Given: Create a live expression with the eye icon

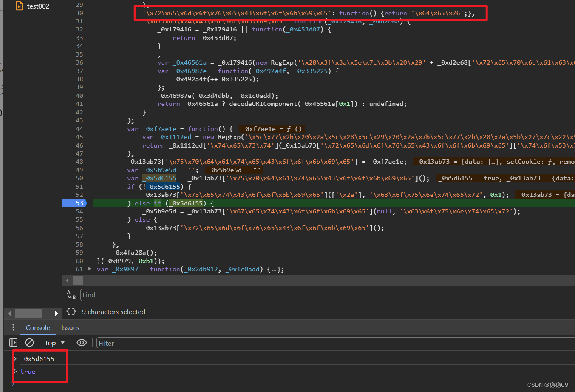Looking at the screenshot, I should click(82, 343).
